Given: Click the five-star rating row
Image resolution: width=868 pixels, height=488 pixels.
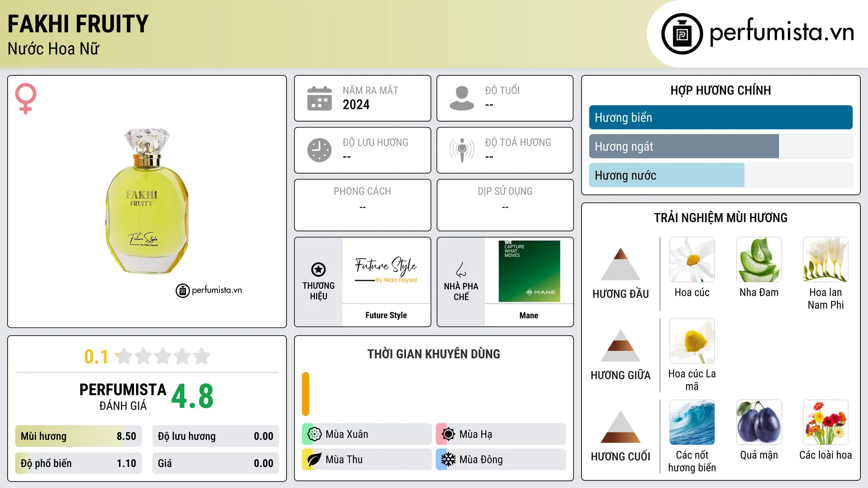Looking at the screenshot, I should pyautogui.click(x=163, y=356).
